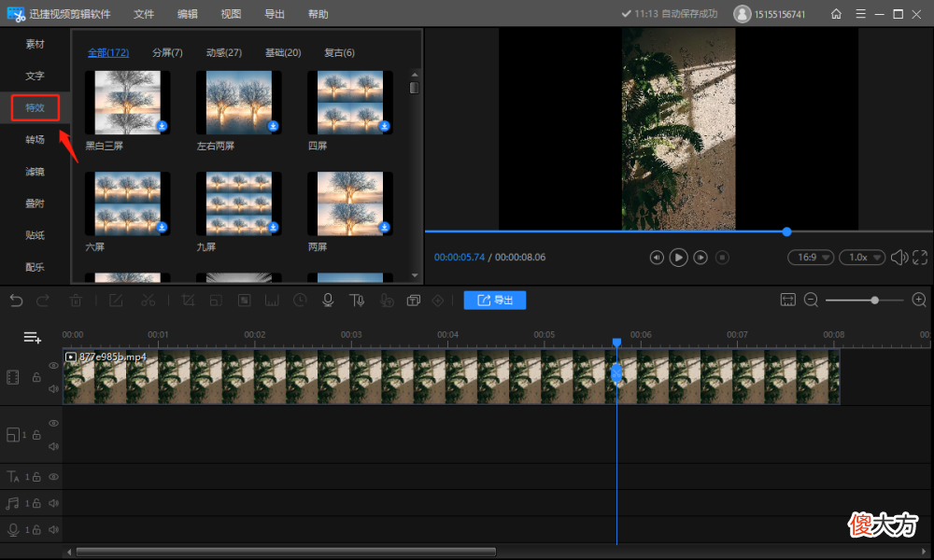Click the mosaic icon in toolbar
Viewport: 934px width, 560px height.
244,301
